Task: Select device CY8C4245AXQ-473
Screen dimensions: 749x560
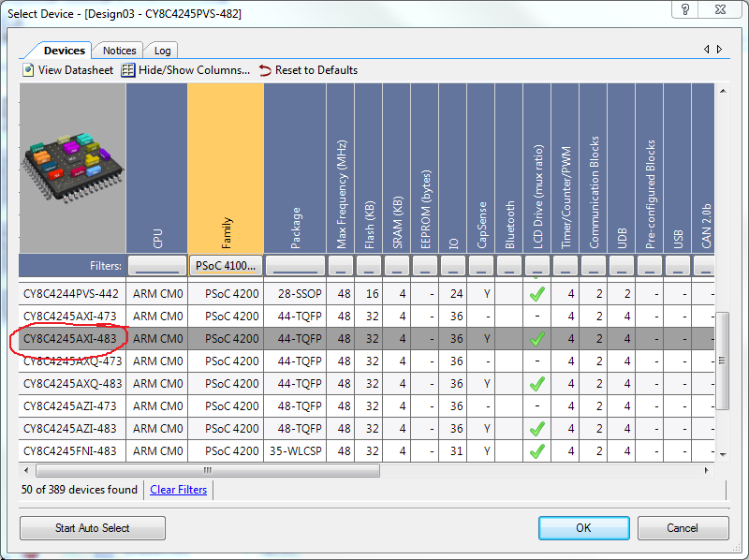Action: point(73,361)
